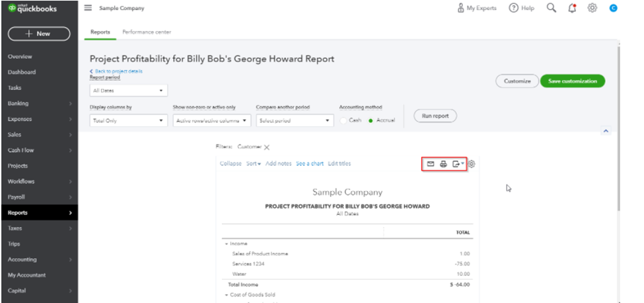Open Reports in sidebar

[39, 213]
